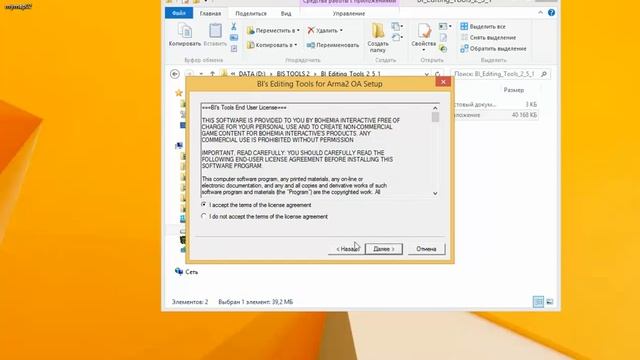Click the Refresh icon by address bar

(x=438, y=74)
